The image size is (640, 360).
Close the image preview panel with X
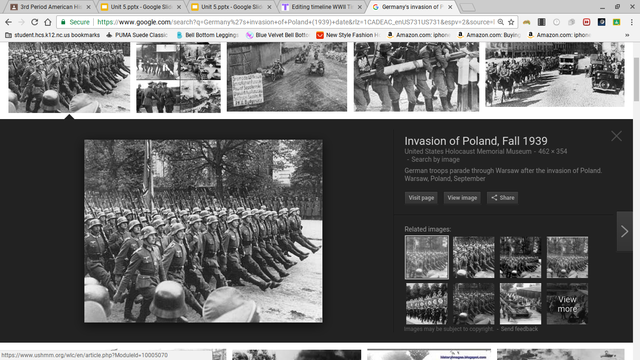point(616,136)
